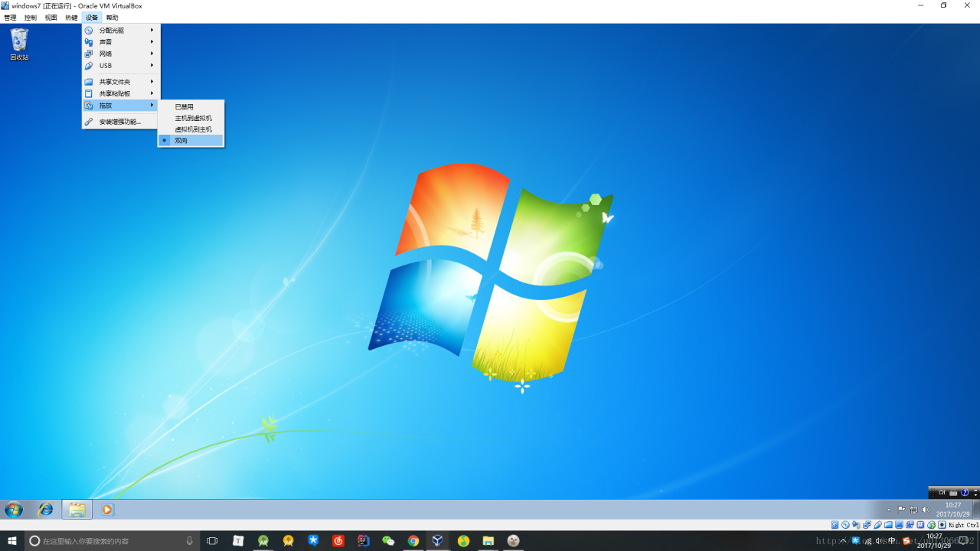Screen dimensions: 980x551
Task: Click the microphone icon in the search box
Action: pyautogui.click(x=190, y=541)
